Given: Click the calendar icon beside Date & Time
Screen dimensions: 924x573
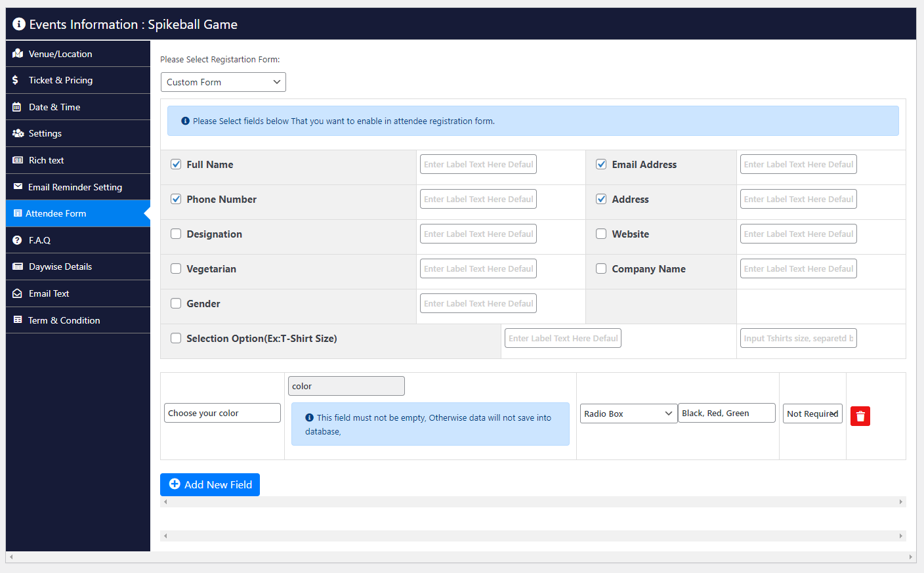Looking at the screenshot, I should tap(17, 107).
